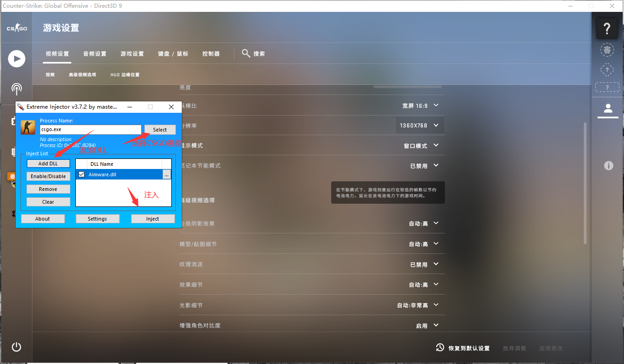
Task: Click the power quit icon in the sidebar
Action: [x=16, y=347]
